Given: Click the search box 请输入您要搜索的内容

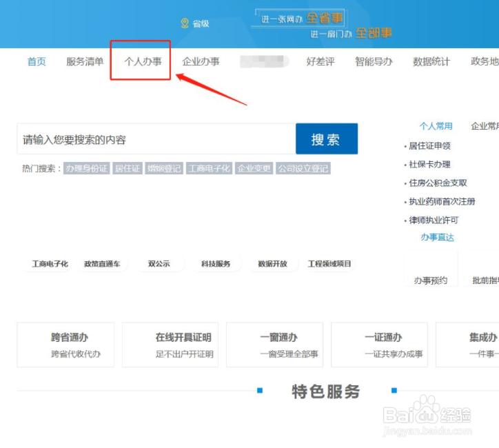Looking at the screenshot, I should pyautogui.click(x=156, y=139).
